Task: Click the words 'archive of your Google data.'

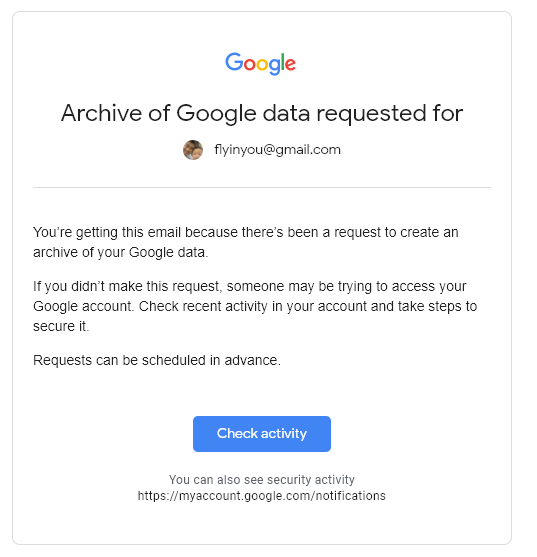Action: (121, 252)
